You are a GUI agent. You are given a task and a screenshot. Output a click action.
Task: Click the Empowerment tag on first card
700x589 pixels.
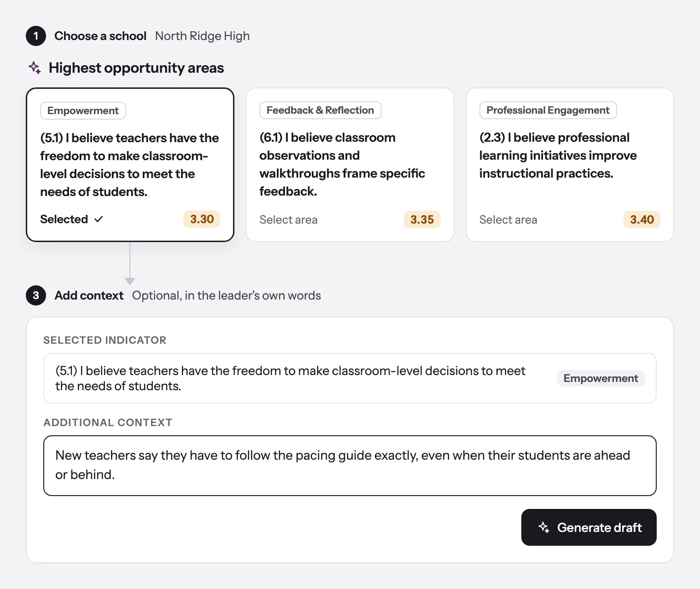83,110
